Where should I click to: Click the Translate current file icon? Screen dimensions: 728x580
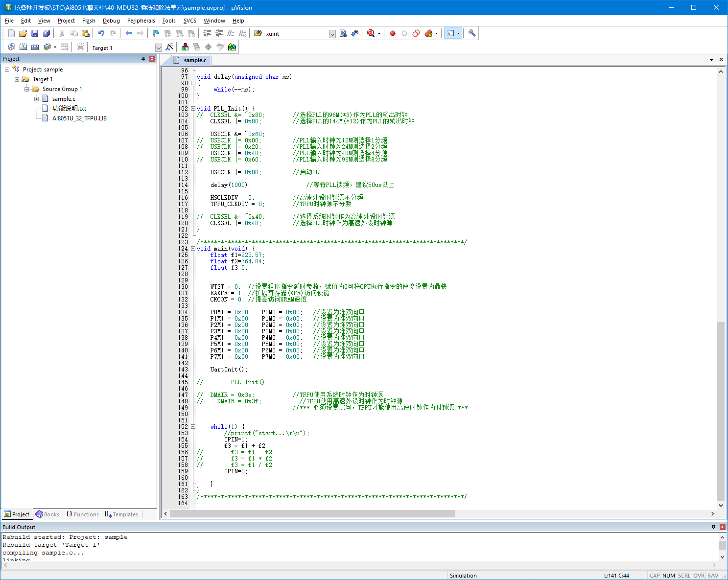click(x=11, y=47)
